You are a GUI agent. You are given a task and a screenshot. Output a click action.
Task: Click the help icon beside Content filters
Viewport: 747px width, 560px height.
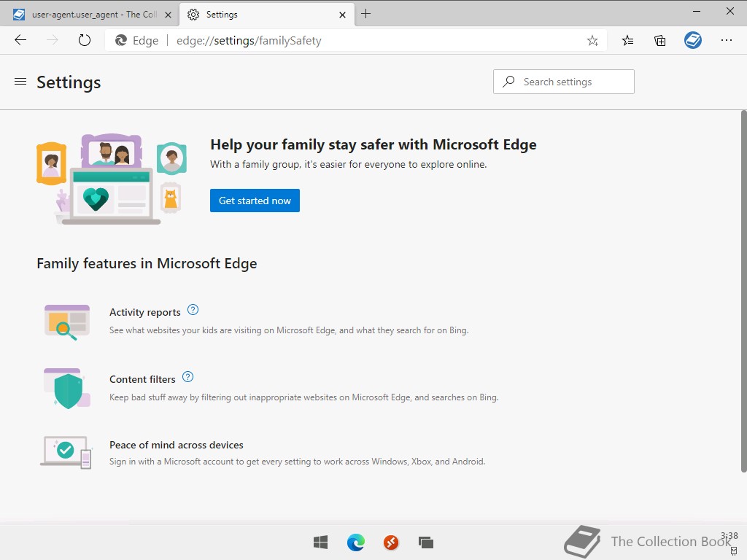coord(187,377)
